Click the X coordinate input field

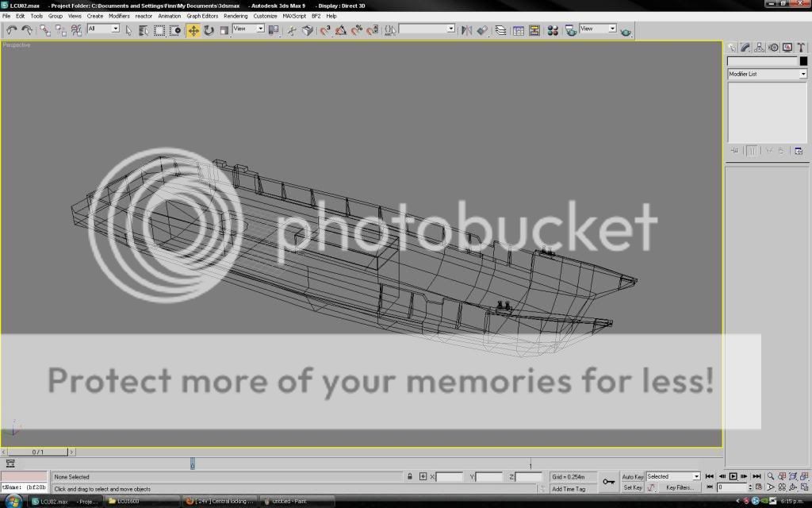pyautogui.click(x=449, y=477)
